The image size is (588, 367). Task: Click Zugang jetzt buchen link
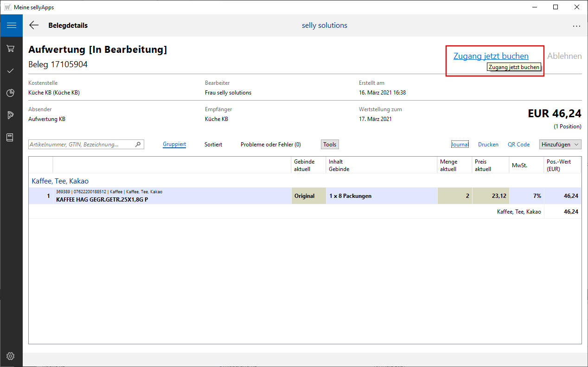491,56
